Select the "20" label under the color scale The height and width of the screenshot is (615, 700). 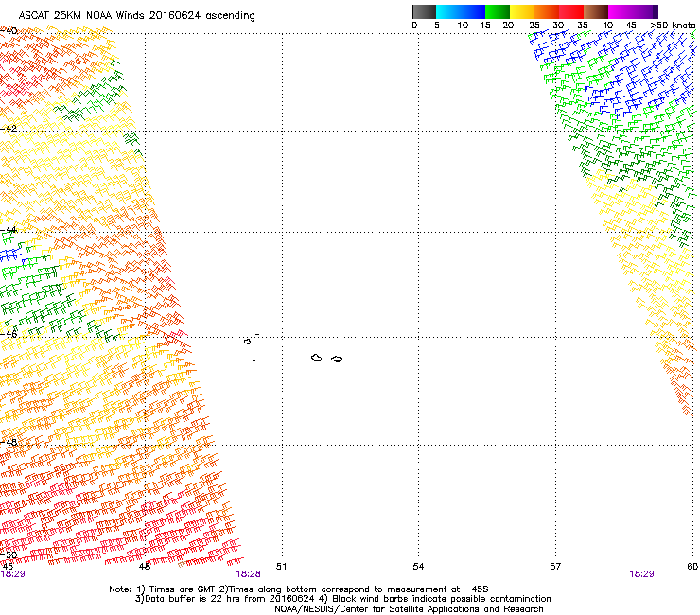point(508,26)
